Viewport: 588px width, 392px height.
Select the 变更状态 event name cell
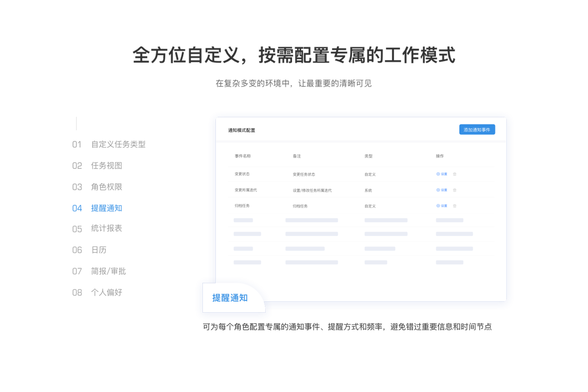coord(242,174)
